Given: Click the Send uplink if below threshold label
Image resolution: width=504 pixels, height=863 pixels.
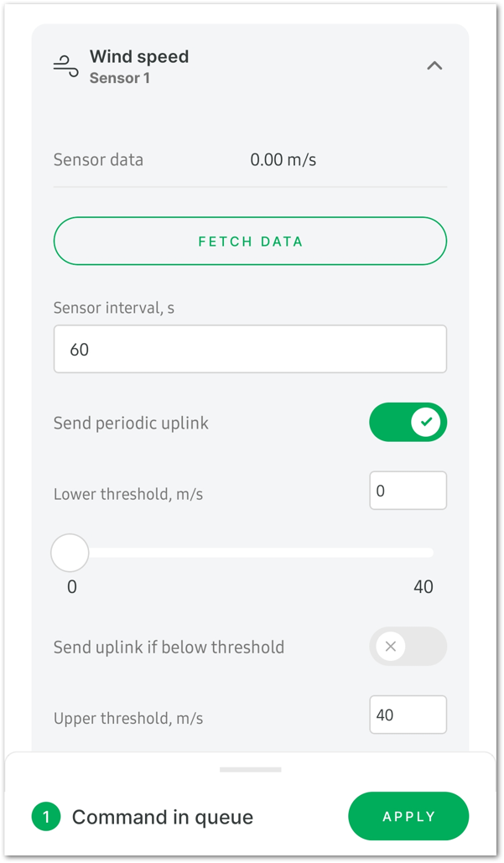Looking at the screenshot, I should tap(169, 647).
